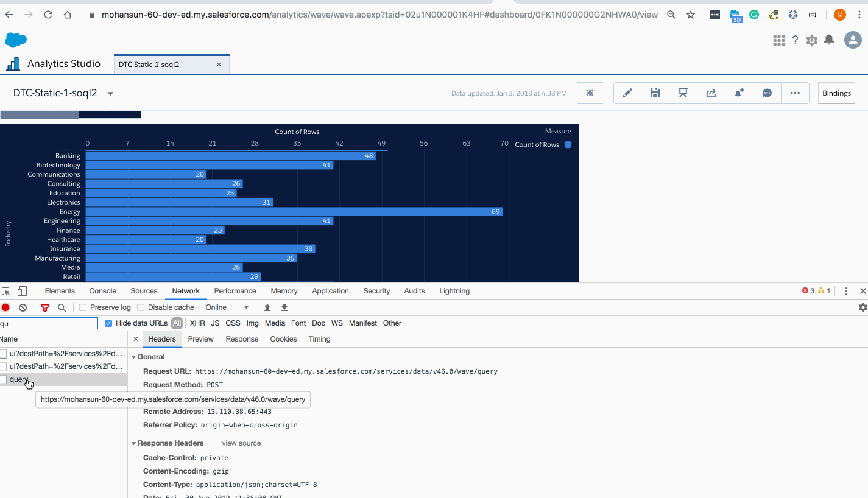Click the browser address bar URL
Screen dimensions: 868x498
tap(379, 15)
